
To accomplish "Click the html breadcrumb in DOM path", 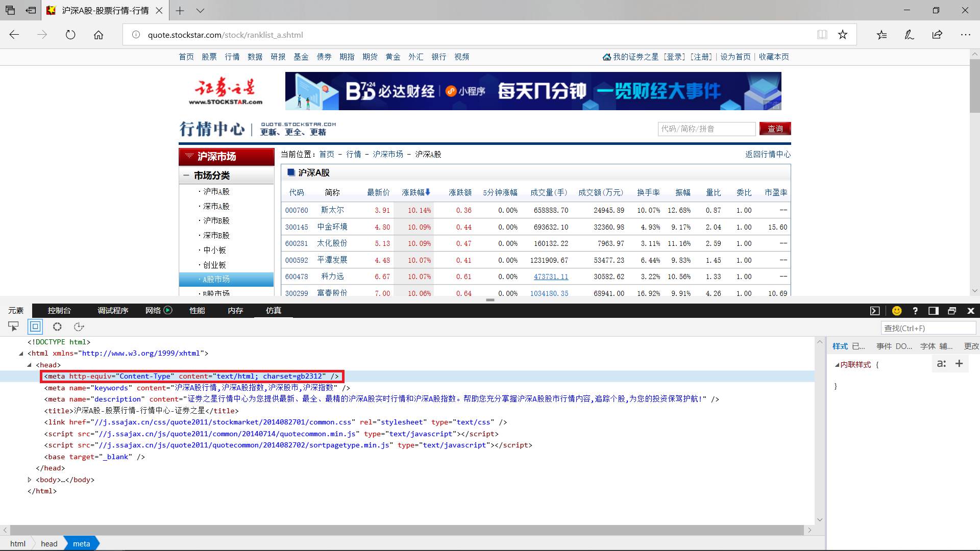I will tap(18, 543).
